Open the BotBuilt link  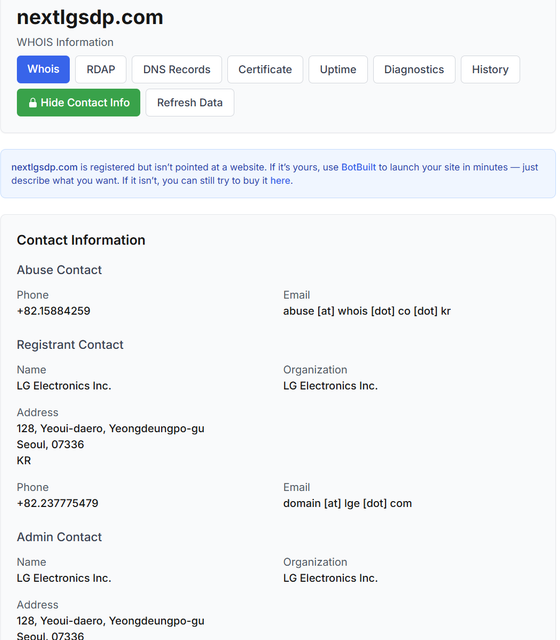pyautogui.click(x=358, y=167)
